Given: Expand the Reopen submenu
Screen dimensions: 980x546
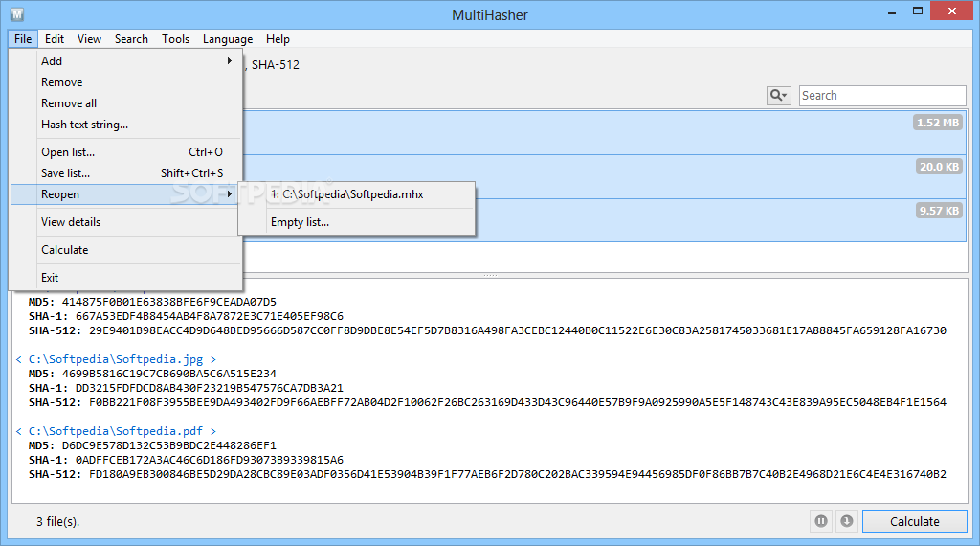Looking at the screenshot, I should pos(125,194).
